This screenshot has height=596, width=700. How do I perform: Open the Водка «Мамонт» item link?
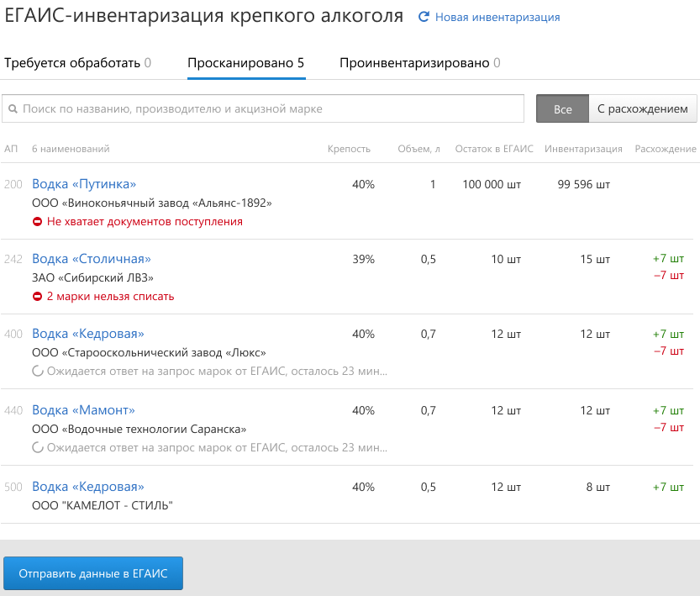[x=83, y=410]
